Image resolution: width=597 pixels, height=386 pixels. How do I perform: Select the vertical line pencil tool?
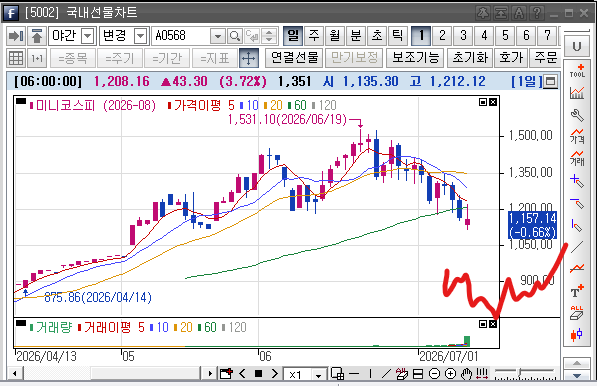[x=577, y=225]
